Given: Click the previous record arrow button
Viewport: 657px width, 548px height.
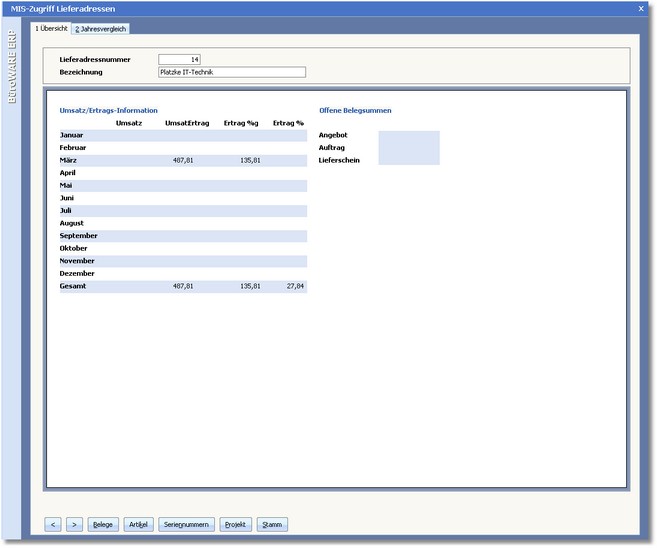Looking at the screenshot, I should (x=54, y=524).
